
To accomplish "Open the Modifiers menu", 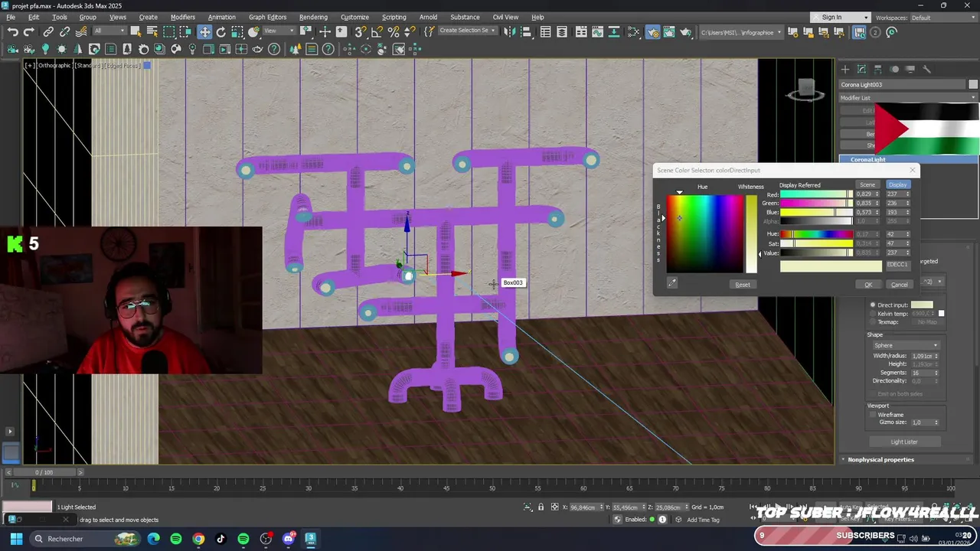I will point(182,17).
